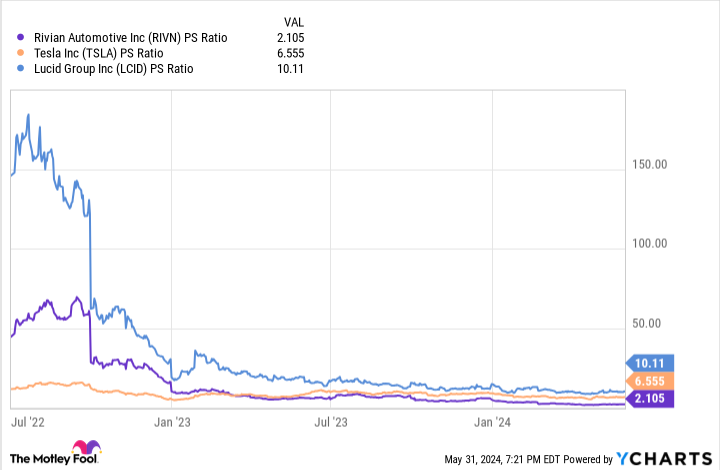Select Tesla Inc (TSLA) PS Ratio label
This screenshot has width=720, height=470.
99,53
